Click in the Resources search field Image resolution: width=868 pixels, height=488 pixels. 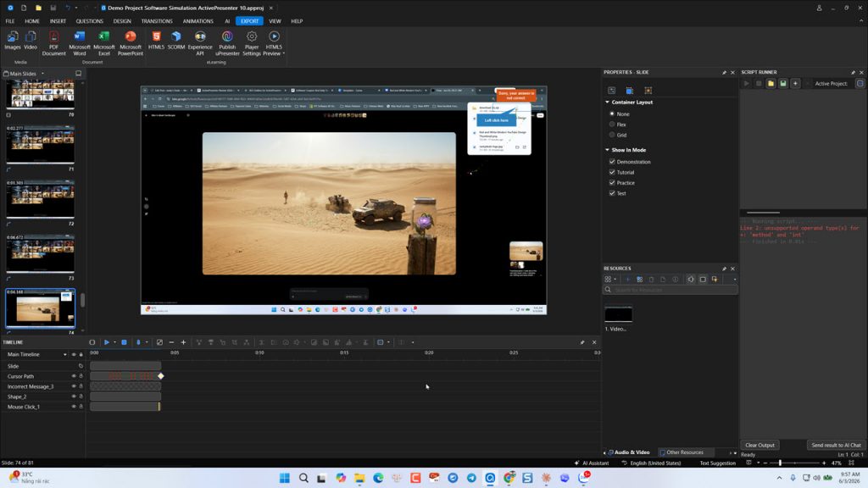[x=670, y=290]
